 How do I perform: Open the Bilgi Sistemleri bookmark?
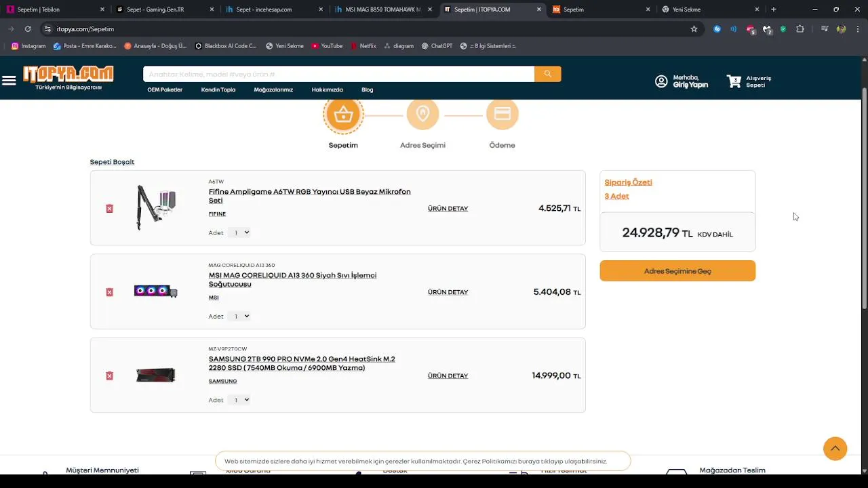point(488,46)
